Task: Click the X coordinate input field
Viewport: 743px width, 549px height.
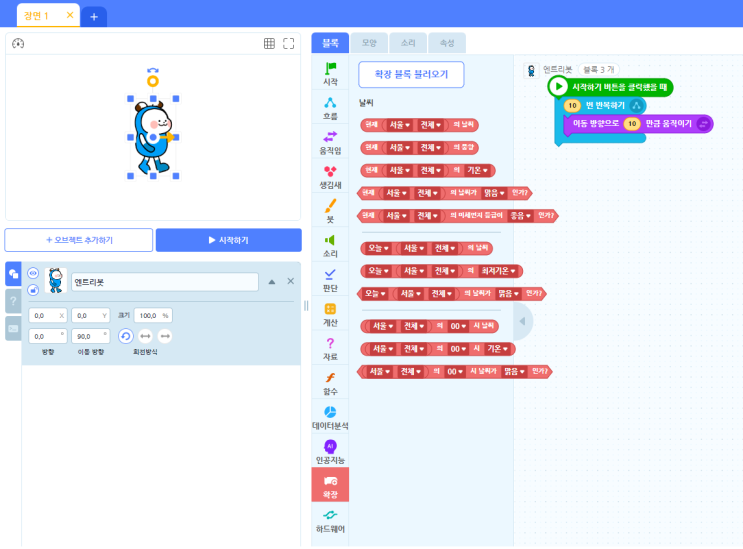Action: tap(47, 315)
